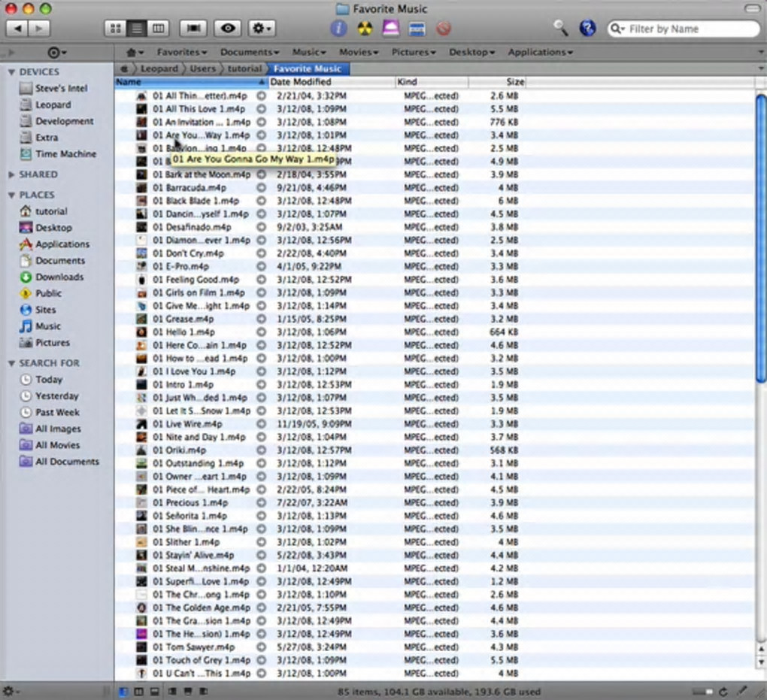Image resolution: width=767 pixels, height=700 pixels.
Task: Sort by Date Modified column header
Action: [332, 82]
